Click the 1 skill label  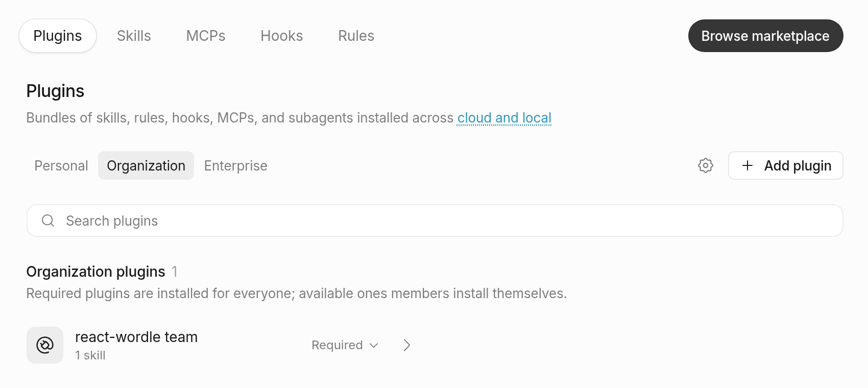tap(90, 355)
